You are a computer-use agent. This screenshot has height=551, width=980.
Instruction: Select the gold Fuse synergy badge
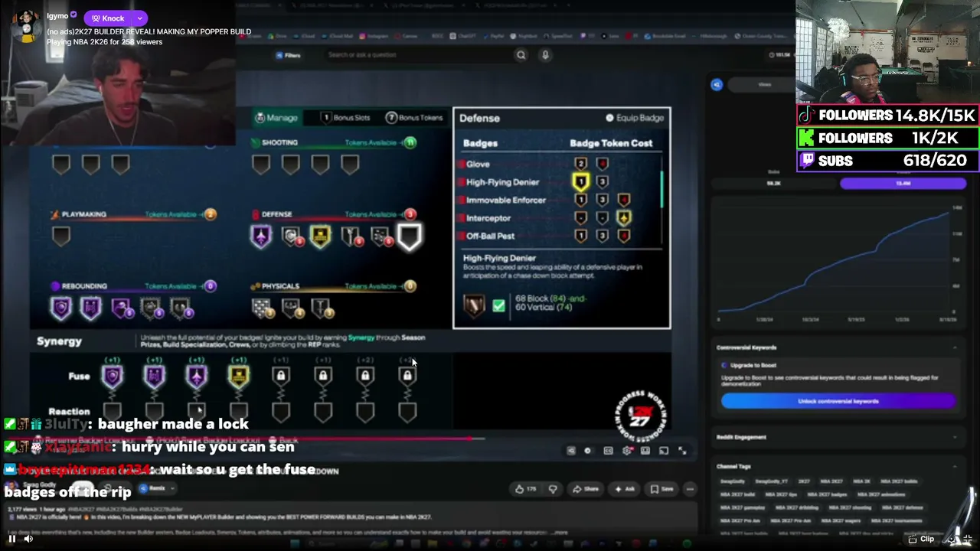[x=239, y=376]
